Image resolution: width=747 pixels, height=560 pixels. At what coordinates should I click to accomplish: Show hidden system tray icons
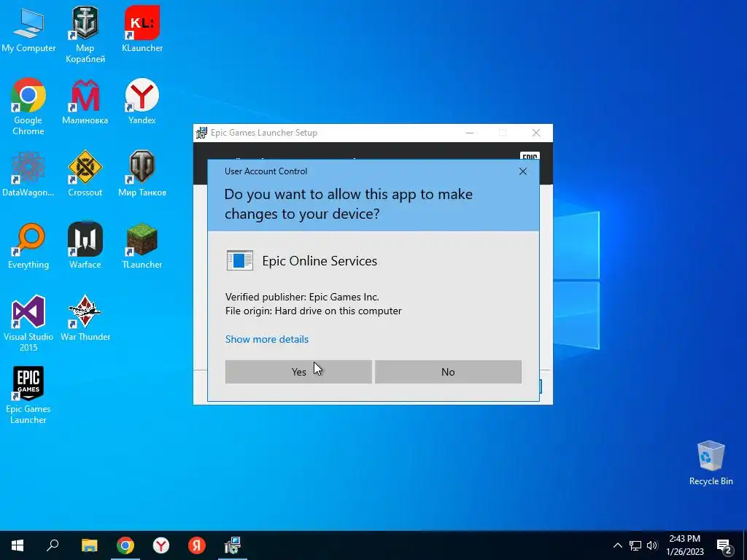pyautogui.click(x=617, y=545)
